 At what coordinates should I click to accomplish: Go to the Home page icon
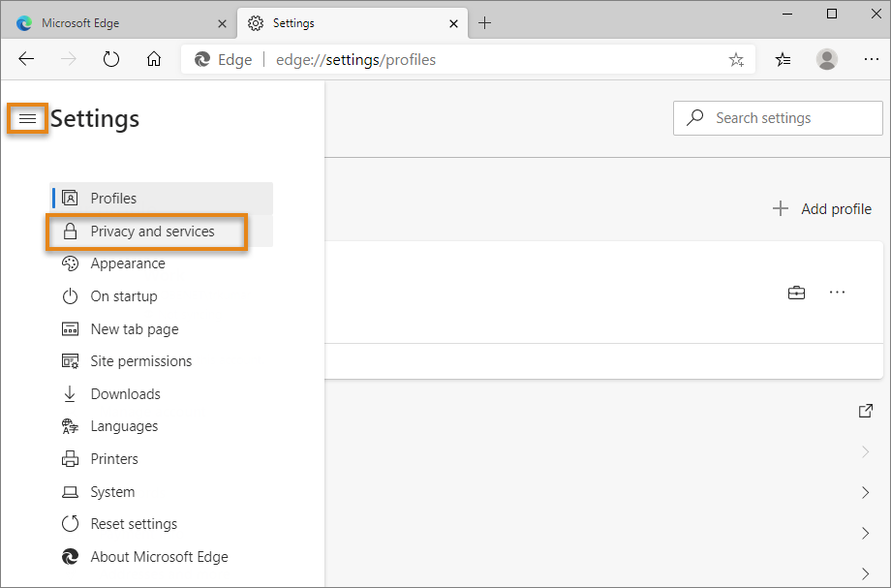coord(154,60)
